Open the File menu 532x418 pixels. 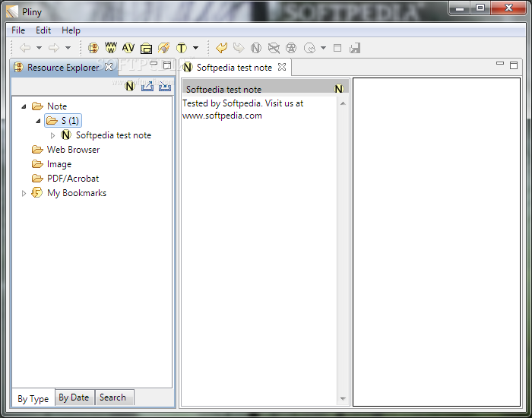coord(18,30)
